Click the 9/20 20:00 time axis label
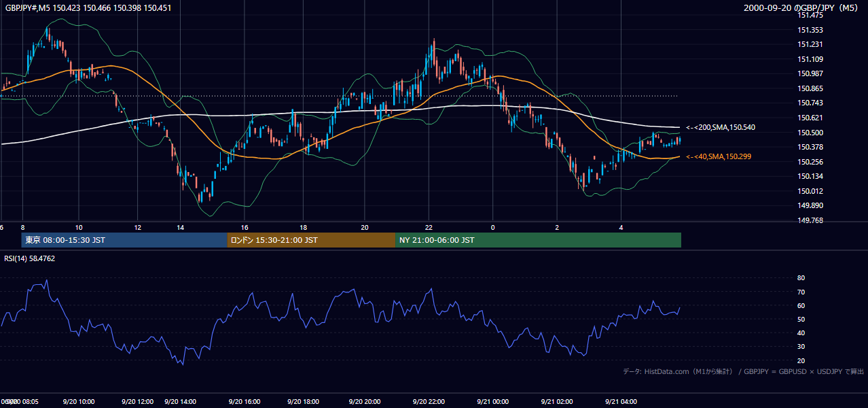Viewport: 868px width, 408px height. (x=363, y=402)
